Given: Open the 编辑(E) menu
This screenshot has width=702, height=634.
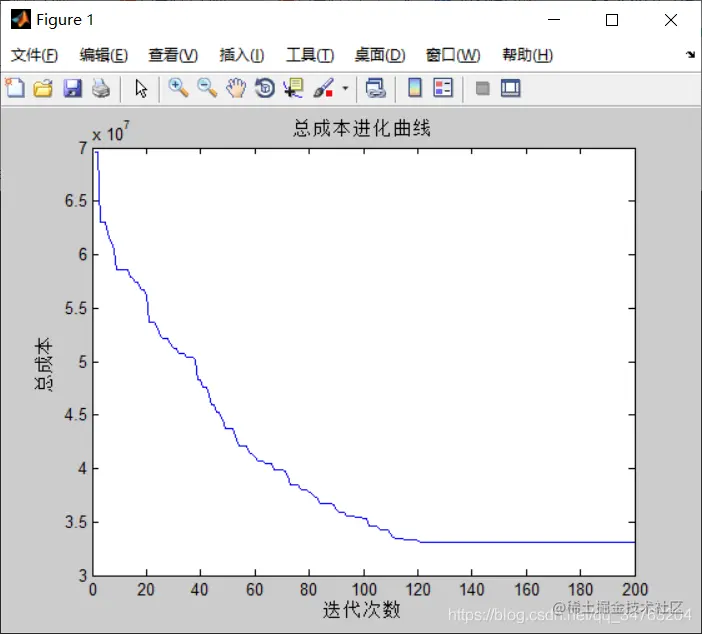Looking at the screenshot, I should [x=104, y=55].
